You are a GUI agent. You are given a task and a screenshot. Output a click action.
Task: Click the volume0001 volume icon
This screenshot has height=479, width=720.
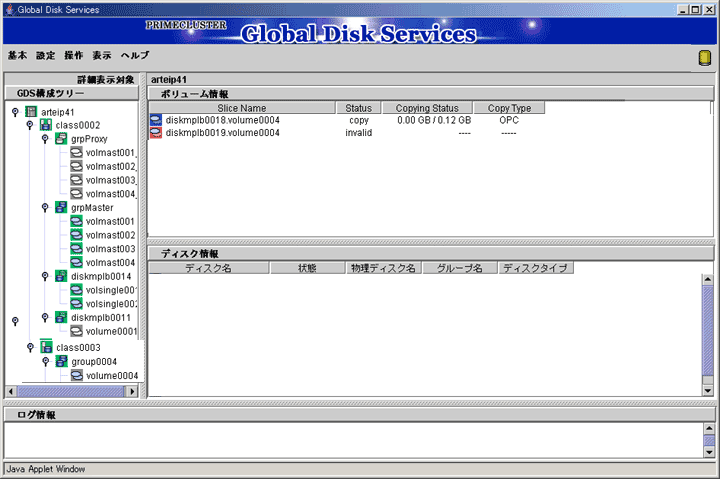point(76,331)
